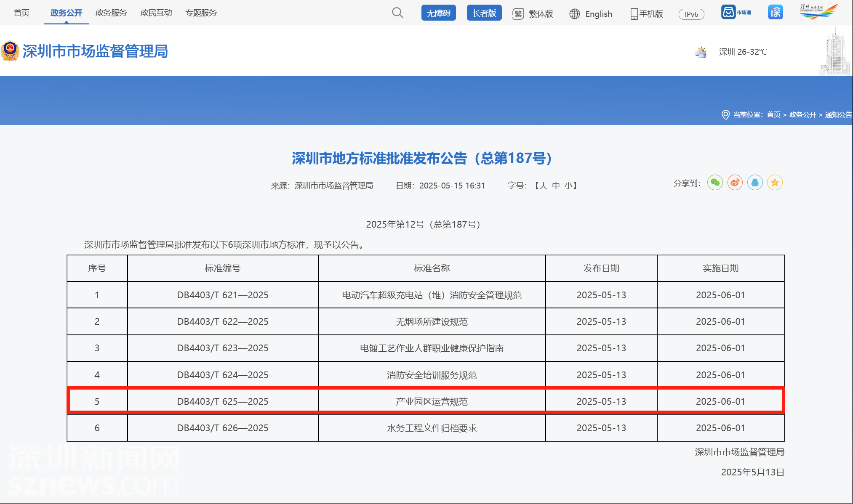Screen dimensions: 853x504
Task: Open the Shenzhen China rainbow logo
Action: tap(818, 11)
